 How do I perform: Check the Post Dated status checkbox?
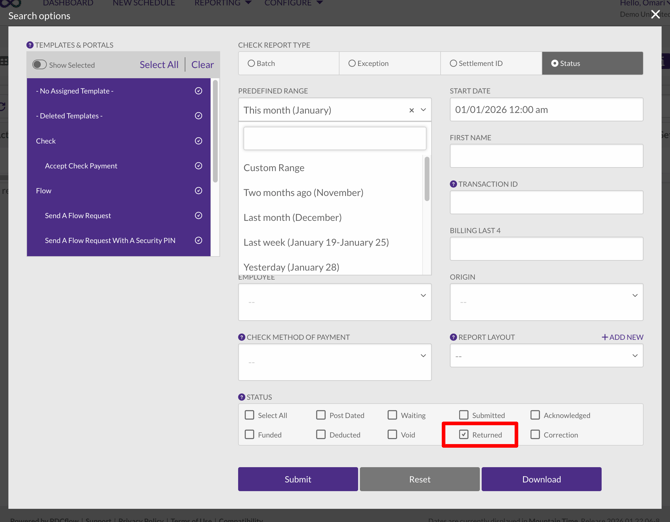click(x=320, y=415)
